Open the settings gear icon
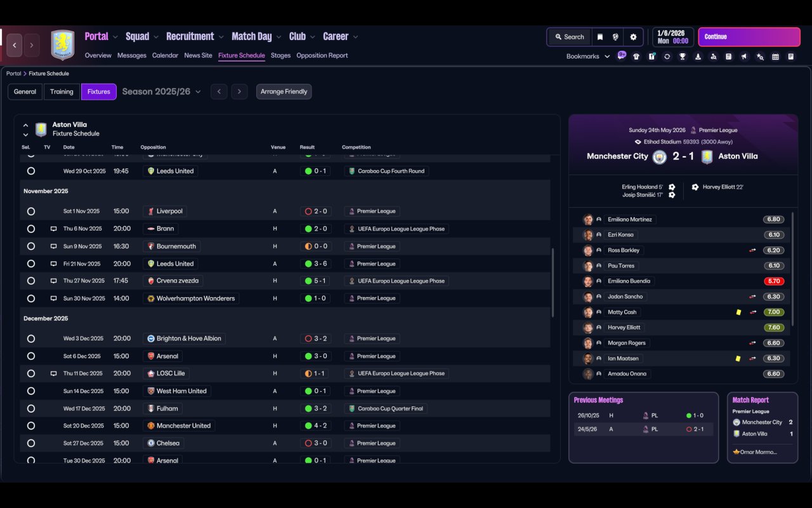This screenshot has height=508, width=812. point(633,37)
